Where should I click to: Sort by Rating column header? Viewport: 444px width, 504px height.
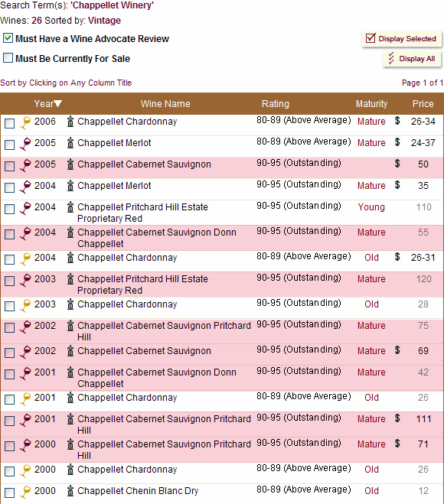(276, 104)
